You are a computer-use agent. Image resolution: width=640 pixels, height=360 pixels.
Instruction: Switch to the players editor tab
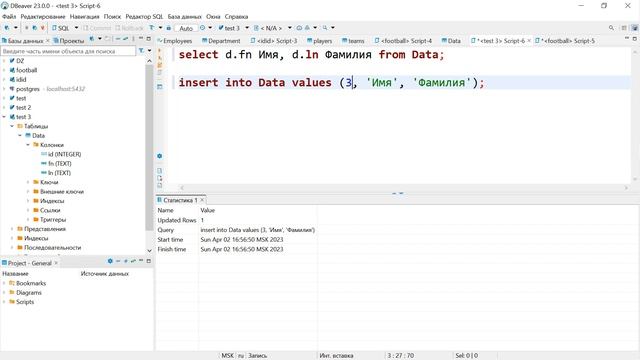pos(319,41)
